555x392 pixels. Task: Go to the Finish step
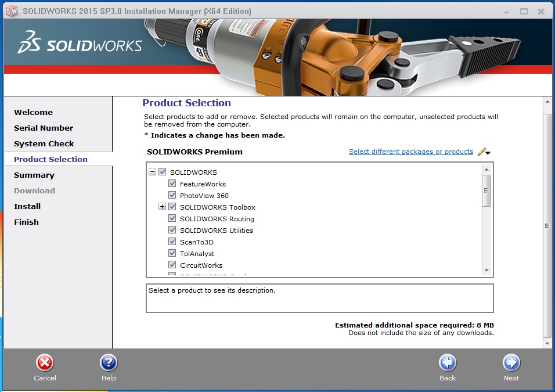tap(26, 222)
